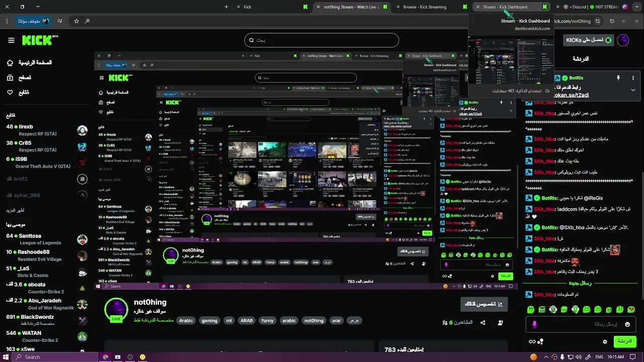Open WATAN Counter-Strike 2 channel
This screenshot has width=644, height=362.
(46, 336)
